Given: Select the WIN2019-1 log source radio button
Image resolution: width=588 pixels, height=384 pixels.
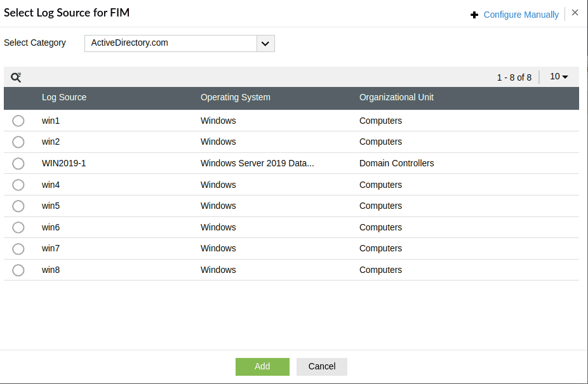Looking at the screenshot, I should (18, 163).
